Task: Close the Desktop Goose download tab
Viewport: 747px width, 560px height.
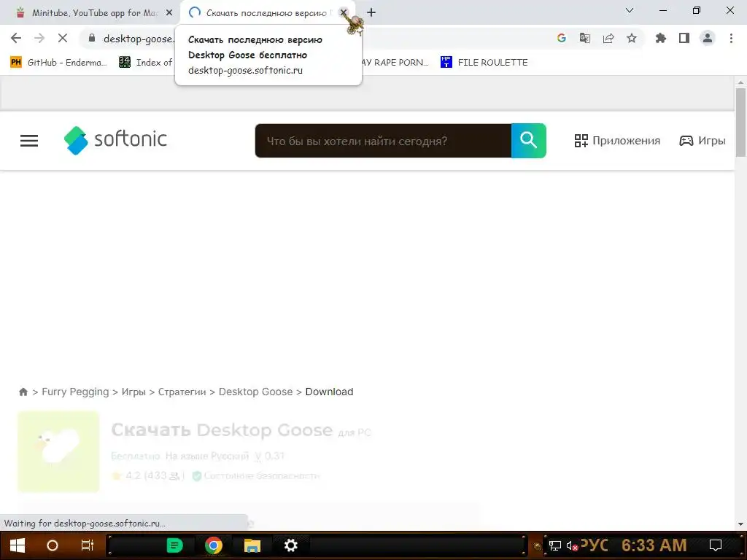Action: pos(343,12)
